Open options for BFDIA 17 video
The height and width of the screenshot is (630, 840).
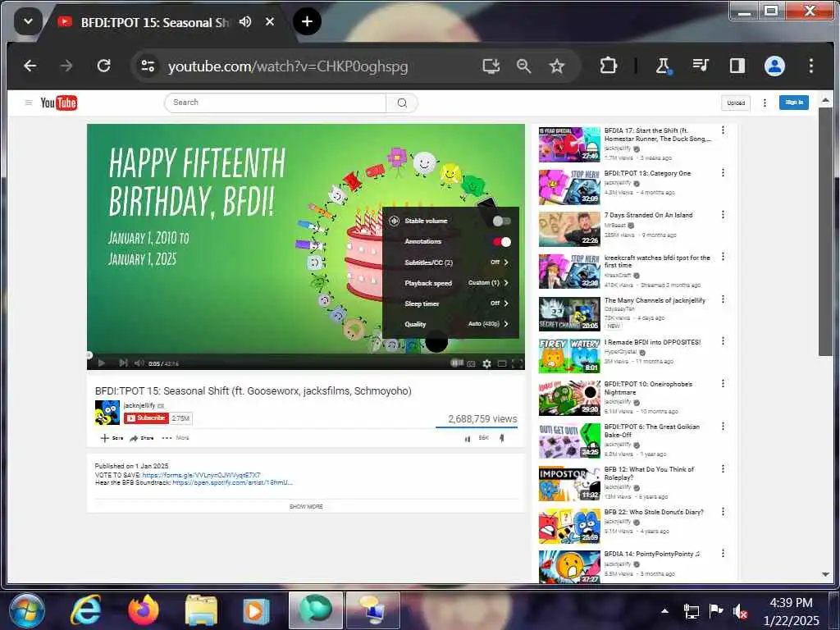[723, 130]
